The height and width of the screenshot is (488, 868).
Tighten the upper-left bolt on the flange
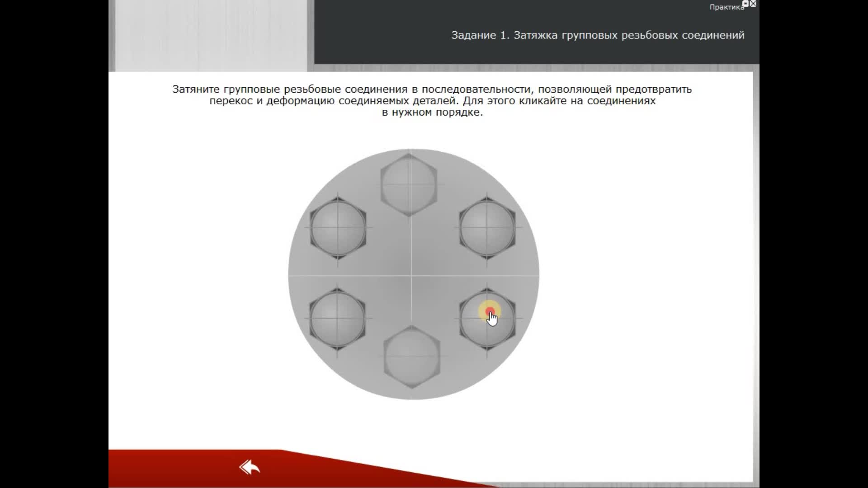[x=338, y=227]
